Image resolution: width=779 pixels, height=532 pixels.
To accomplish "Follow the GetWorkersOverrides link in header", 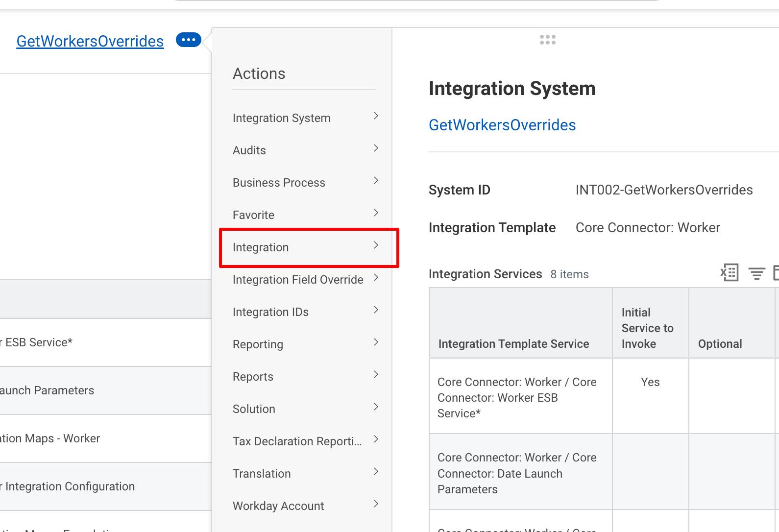I will pos(90,41).
